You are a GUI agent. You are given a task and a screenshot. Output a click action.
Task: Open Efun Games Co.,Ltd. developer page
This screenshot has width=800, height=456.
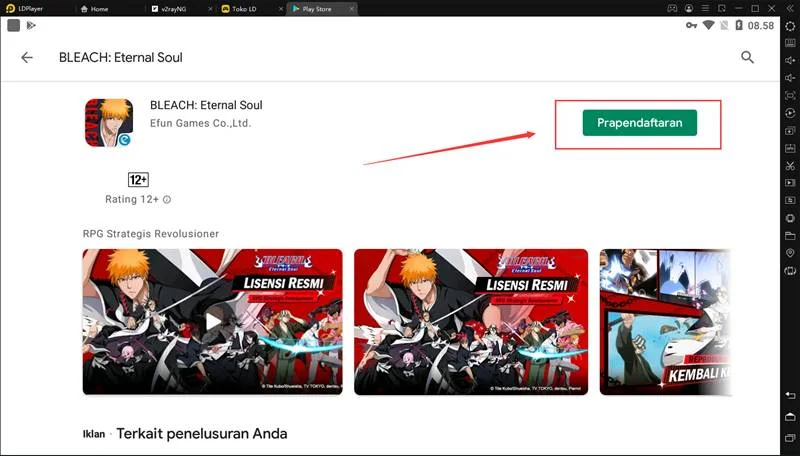(201, 123)
